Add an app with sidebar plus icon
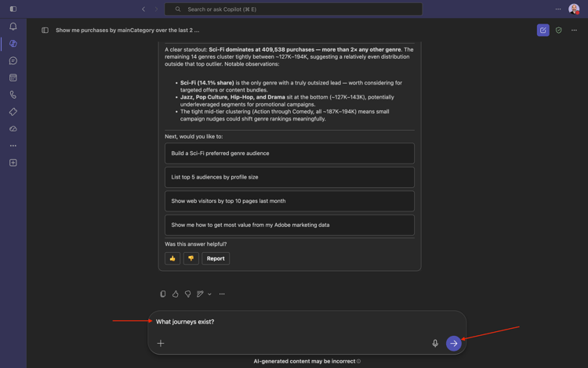 (13, 163)
